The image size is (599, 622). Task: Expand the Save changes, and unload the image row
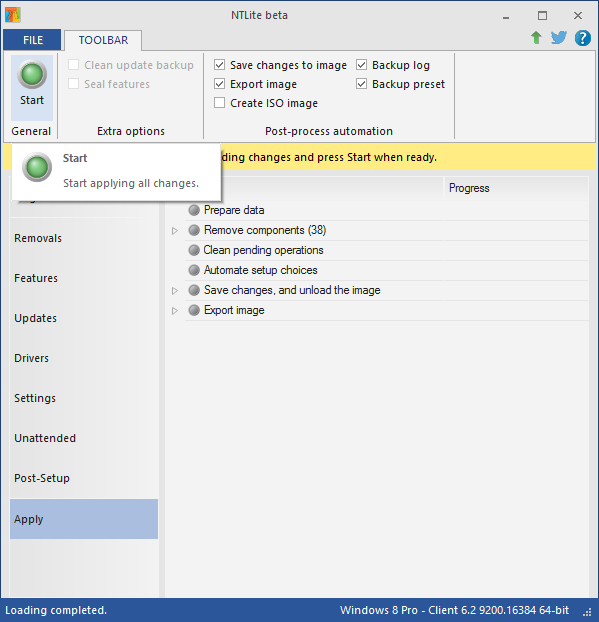(175, 291)
